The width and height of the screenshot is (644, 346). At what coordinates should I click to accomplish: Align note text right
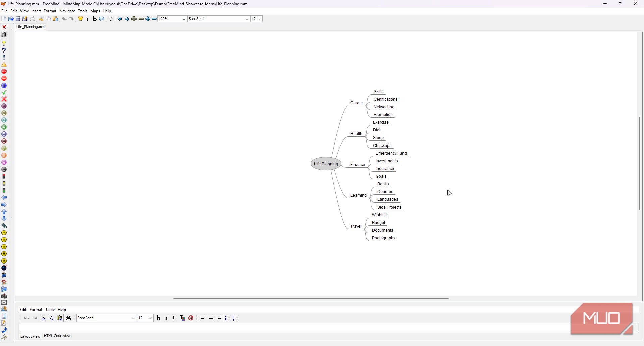click(x=219, y=318)
